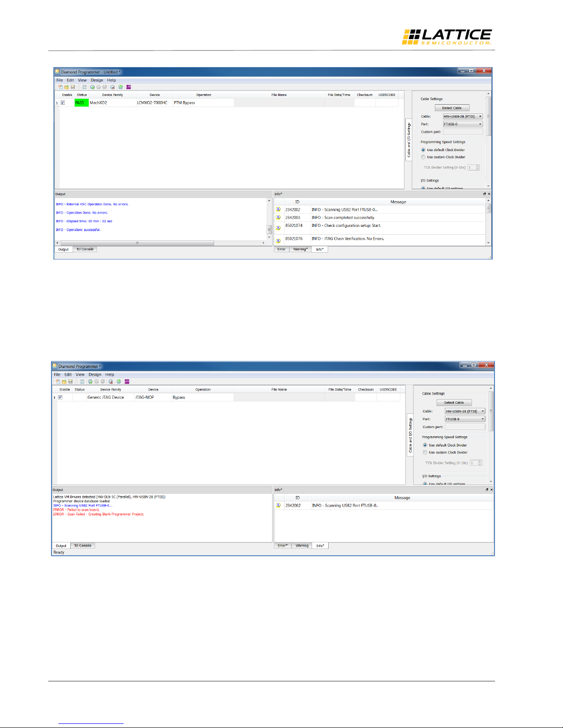Click Cable and I/O Settings side tab in Untitled window
This screenshot has height=728, width=563.
click(409, 139)
